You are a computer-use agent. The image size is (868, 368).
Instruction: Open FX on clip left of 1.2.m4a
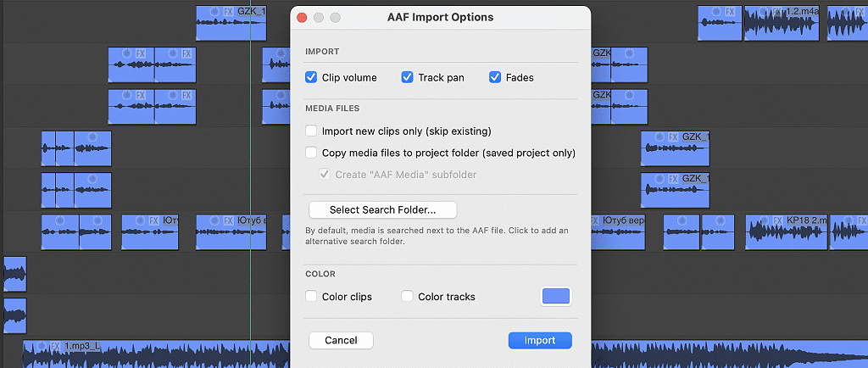[730, 12]
